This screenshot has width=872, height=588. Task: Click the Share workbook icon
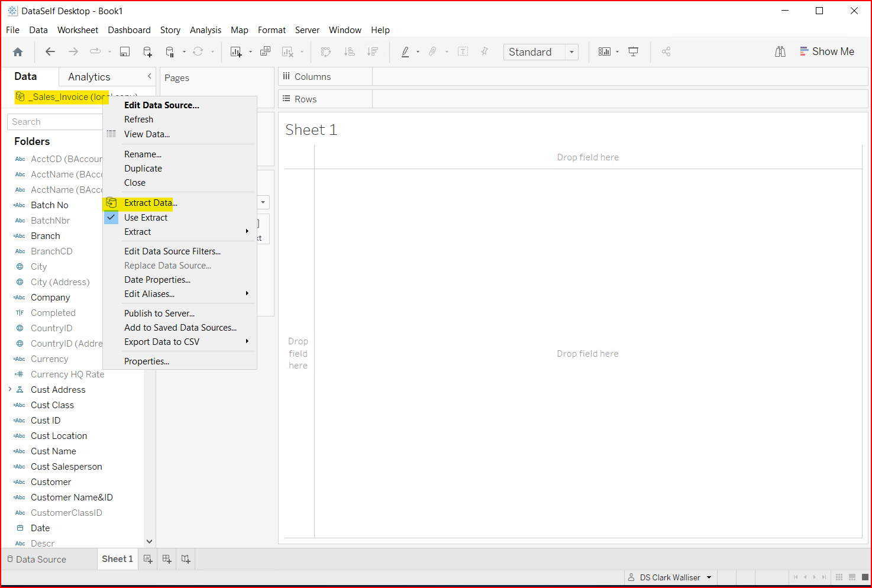666,51
